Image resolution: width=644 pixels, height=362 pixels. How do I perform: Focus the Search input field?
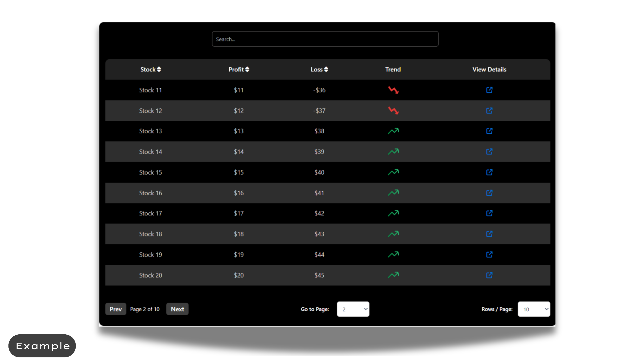click(325, 39)
